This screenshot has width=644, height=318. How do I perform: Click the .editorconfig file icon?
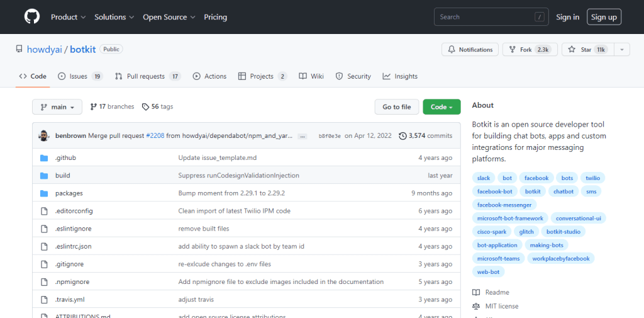(45, 210)
